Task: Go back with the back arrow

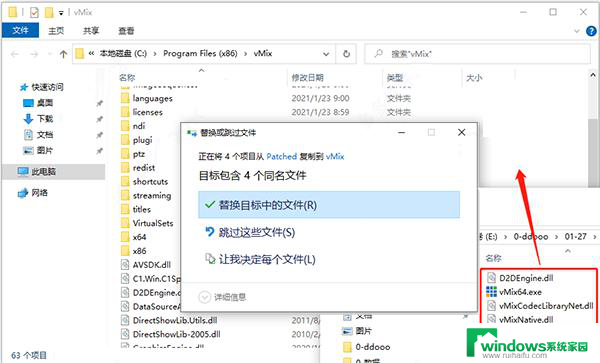Action: click(x=15, y=54)
